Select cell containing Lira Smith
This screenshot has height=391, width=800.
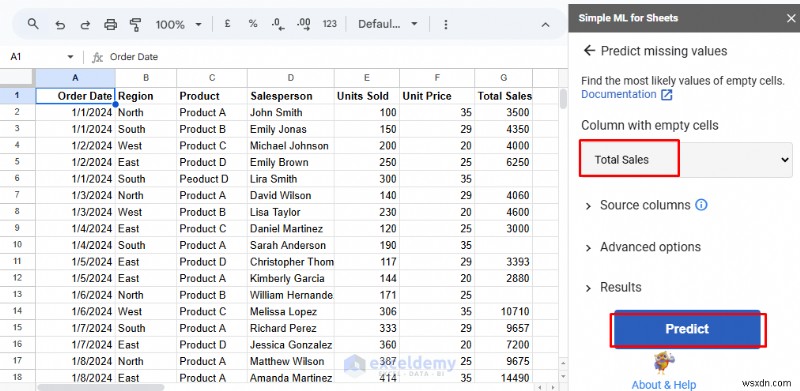click(x=291, y=179)
